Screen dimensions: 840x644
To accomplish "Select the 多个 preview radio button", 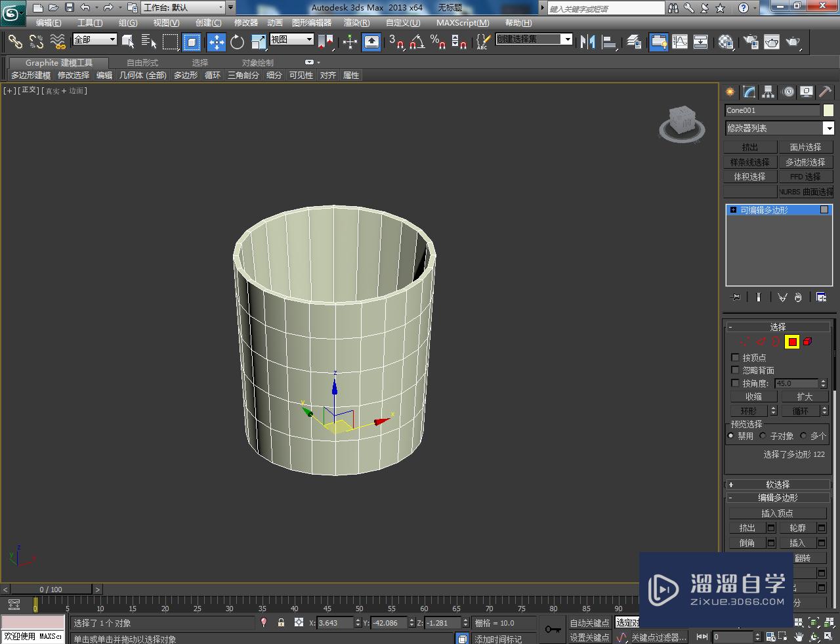I will [803, 435].
